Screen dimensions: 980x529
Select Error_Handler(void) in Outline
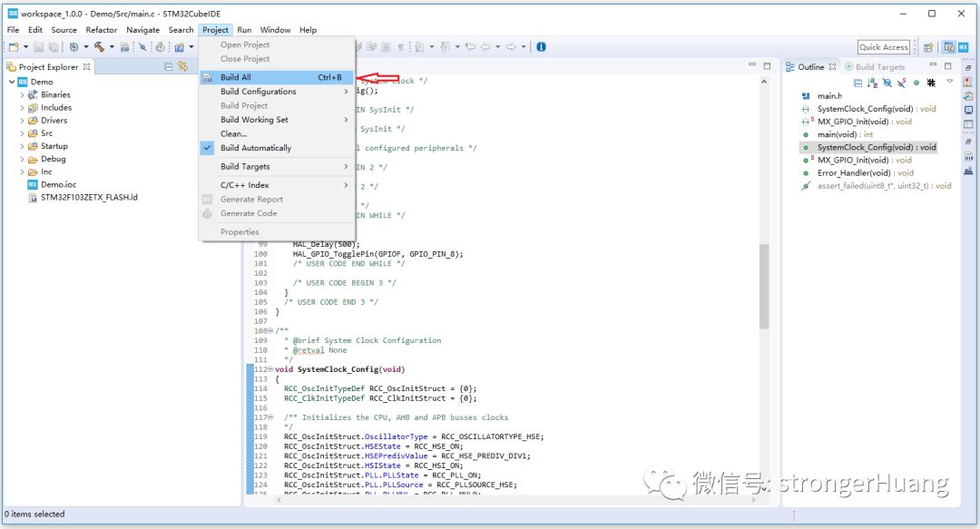pos(857,173)
